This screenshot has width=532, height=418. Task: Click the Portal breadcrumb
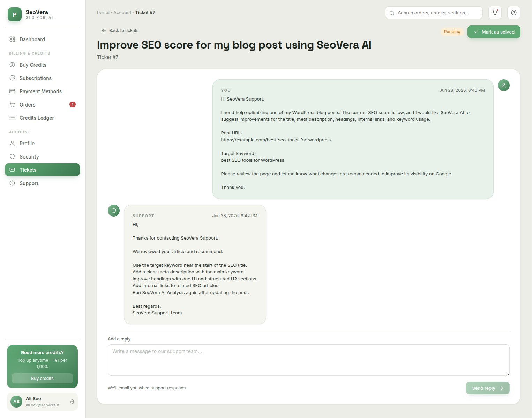103,12
